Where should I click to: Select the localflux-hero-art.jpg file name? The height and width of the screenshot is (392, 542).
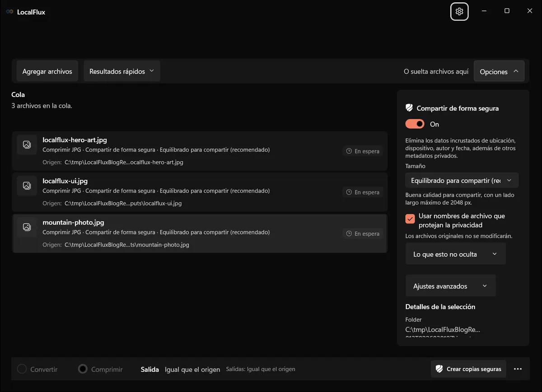pyautogui.click(x=75, y=140)
